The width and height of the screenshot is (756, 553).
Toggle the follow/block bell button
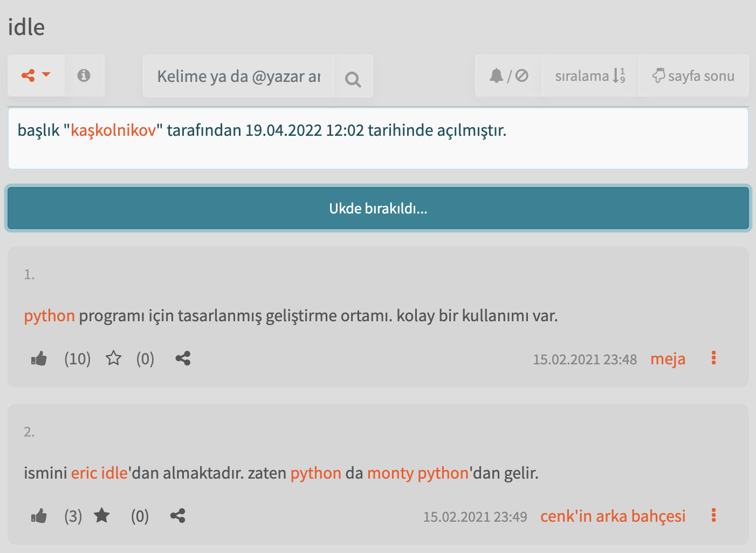[x=508, y=76]
